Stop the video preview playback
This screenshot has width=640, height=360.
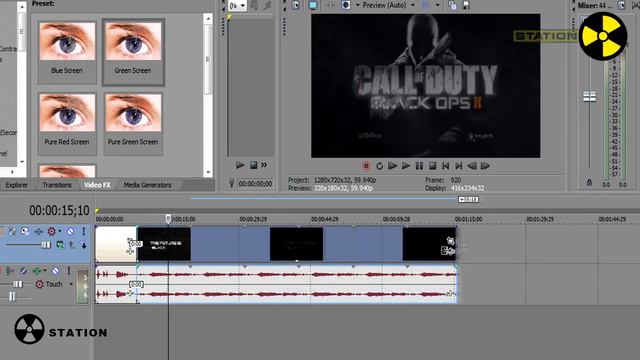click(432, 166)
